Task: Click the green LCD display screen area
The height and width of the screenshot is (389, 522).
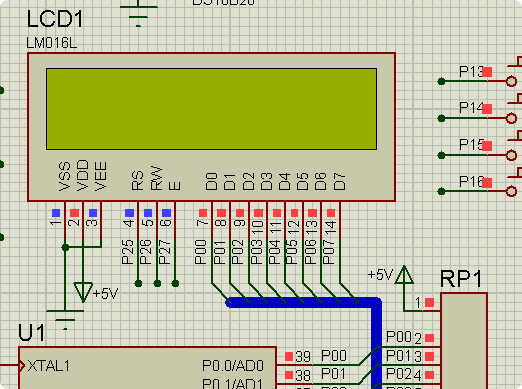Action: pyautogui.click(x=211, y=109)
